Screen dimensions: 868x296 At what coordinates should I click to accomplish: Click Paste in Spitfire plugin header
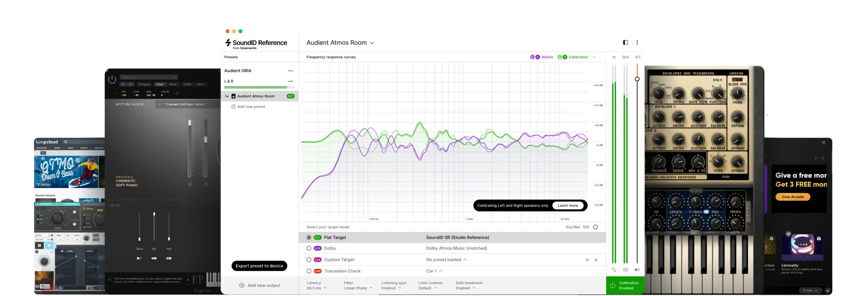pyautogui.click(x=173, y=84)
